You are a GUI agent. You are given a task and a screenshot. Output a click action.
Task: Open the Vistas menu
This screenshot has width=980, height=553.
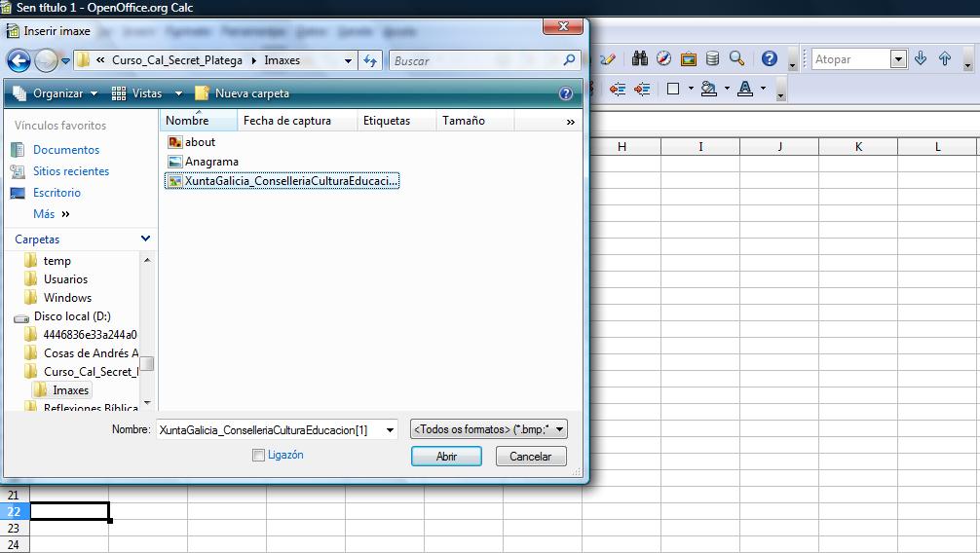[x=147, y=93]
